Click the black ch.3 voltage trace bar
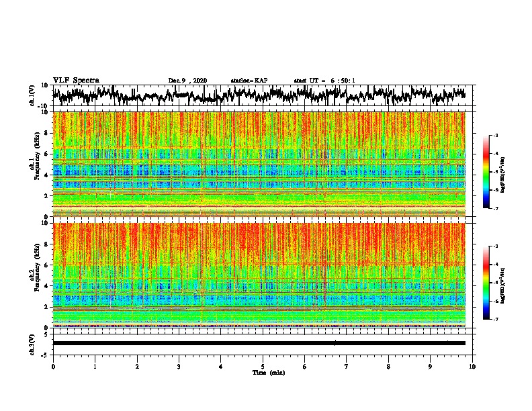Image resolution: width=532 pixels, height=411 pixels. tap(259, 343)
